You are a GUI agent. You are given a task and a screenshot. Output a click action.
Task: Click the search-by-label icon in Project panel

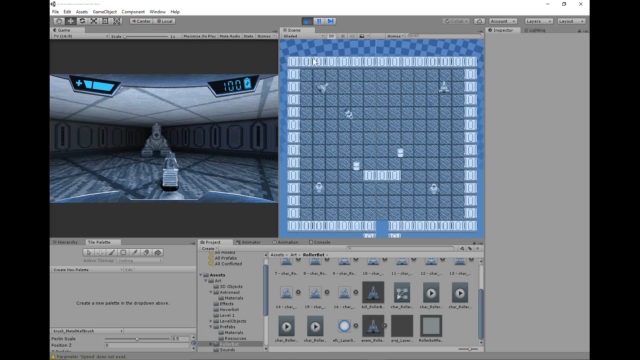tap(470, 248)
